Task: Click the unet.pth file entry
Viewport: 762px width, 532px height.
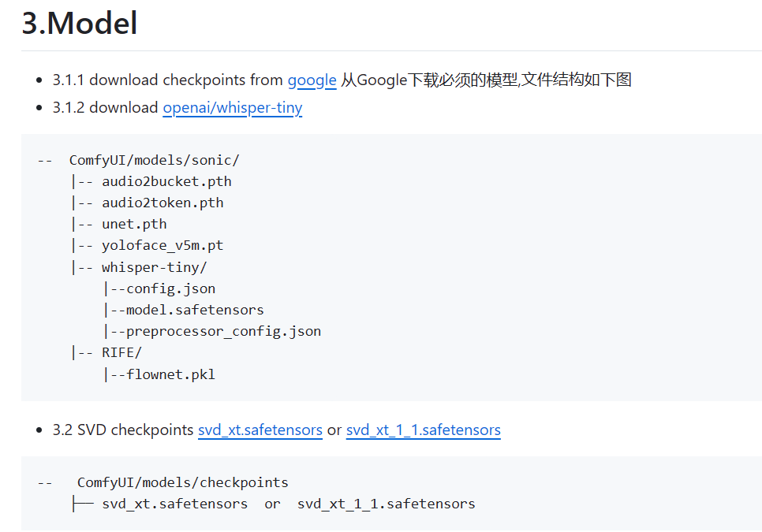Action: (134, 224)
